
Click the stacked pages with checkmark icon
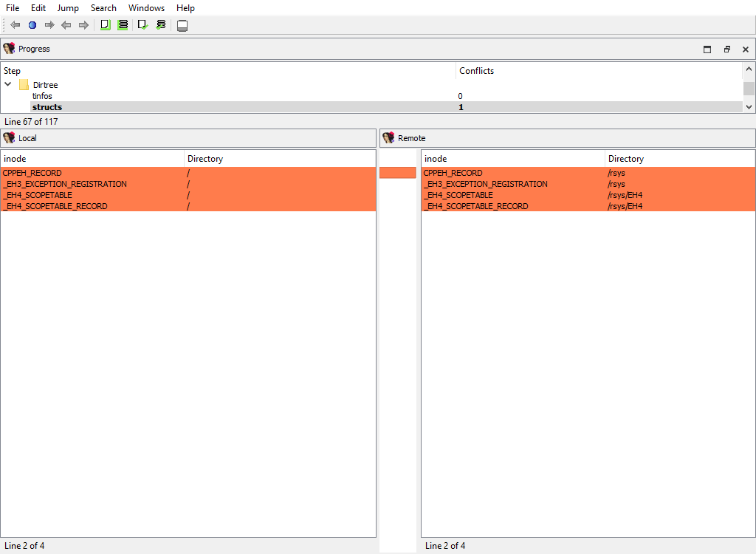(x=160, y=25)
